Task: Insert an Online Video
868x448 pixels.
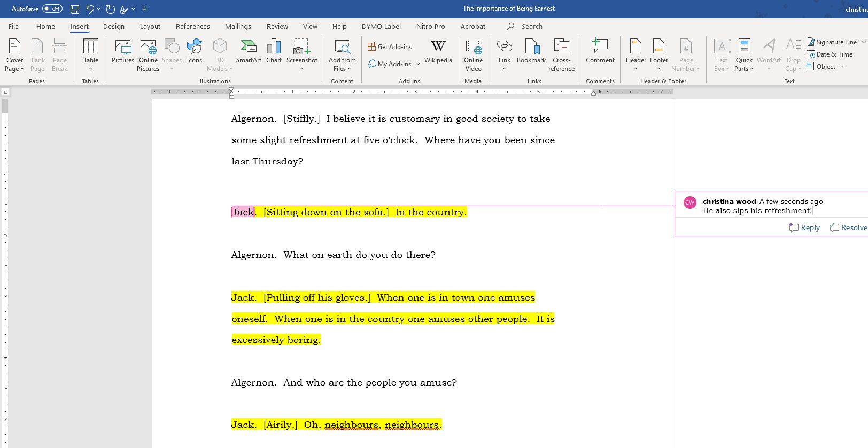Action: (473, 55)
